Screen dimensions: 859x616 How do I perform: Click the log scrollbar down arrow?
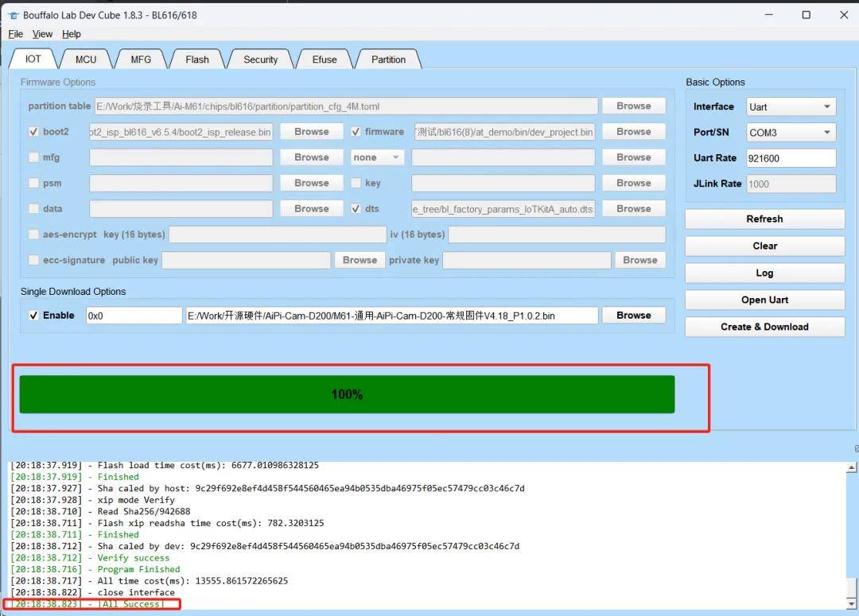click(851, 604)
